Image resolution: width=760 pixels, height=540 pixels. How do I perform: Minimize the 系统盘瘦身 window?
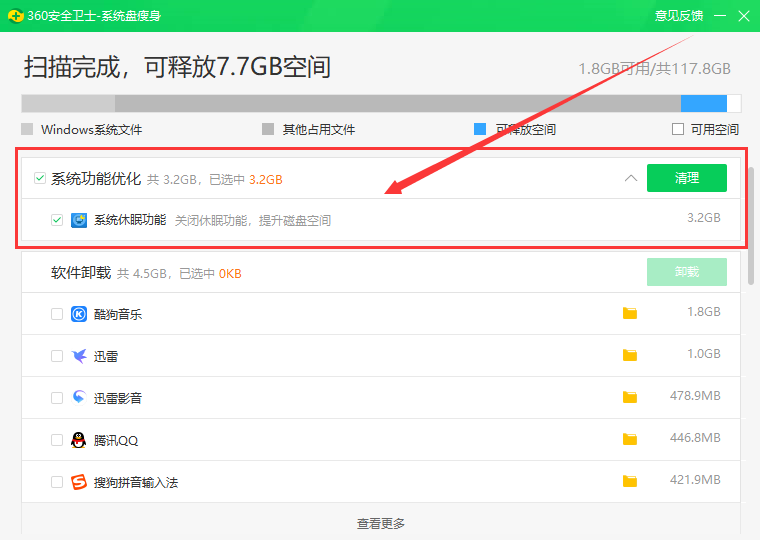pyautogui.click(x=720, y=16)
